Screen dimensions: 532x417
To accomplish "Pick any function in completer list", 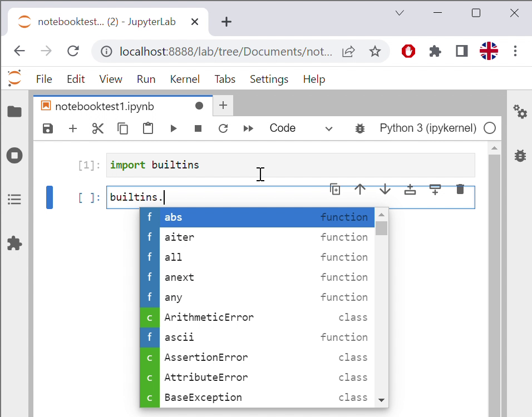I will (257, 297).
